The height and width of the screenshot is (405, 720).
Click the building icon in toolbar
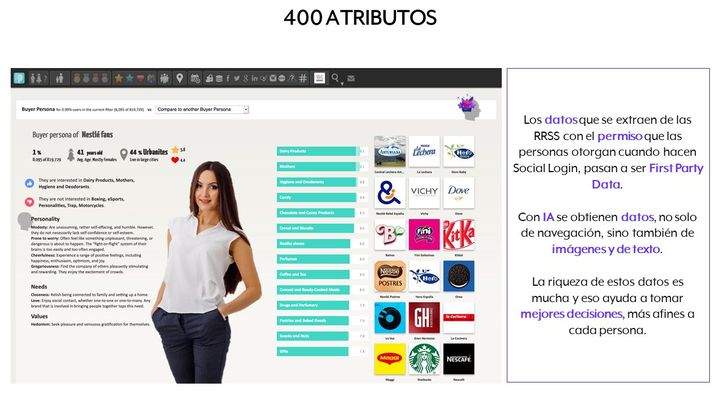tap(209, 79)
